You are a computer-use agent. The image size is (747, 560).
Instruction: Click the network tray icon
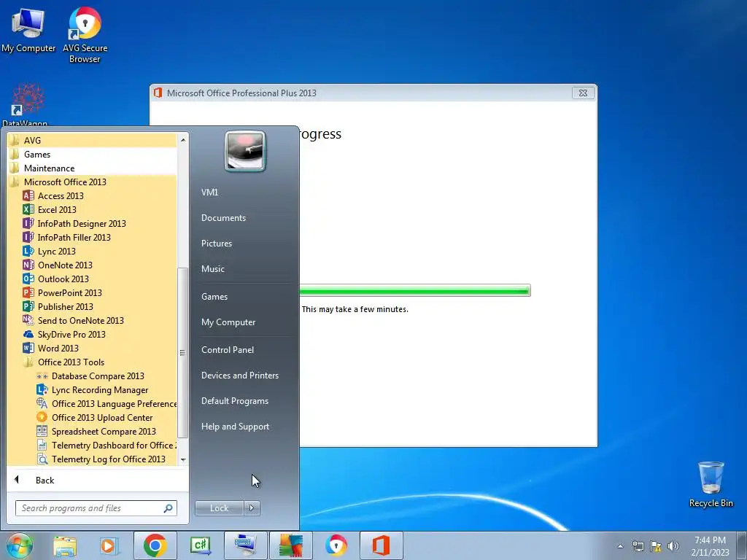click(638, 546)
